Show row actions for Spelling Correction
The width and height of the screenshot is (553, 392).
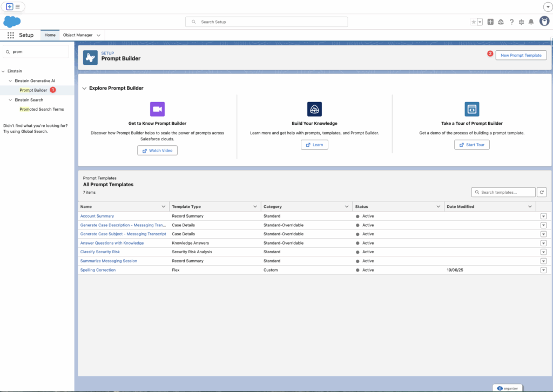pos(543,270)
